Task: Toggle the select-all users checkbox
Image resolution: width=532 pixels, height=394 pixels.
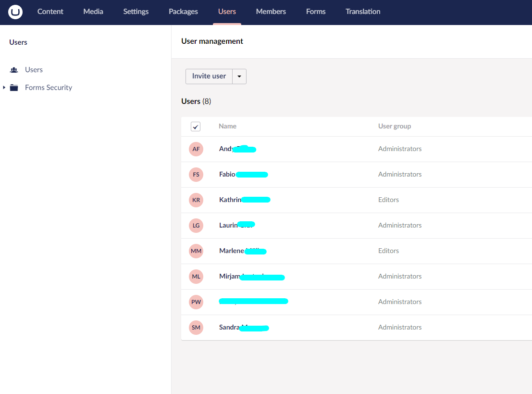Action: click(196, 127)
